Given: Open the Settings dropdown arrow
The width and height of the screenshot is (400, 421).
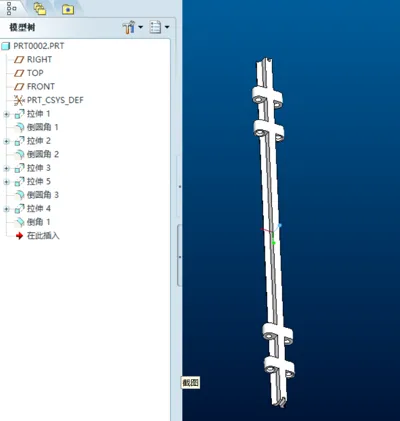Looking at the screenshot, I should (140, 27).
